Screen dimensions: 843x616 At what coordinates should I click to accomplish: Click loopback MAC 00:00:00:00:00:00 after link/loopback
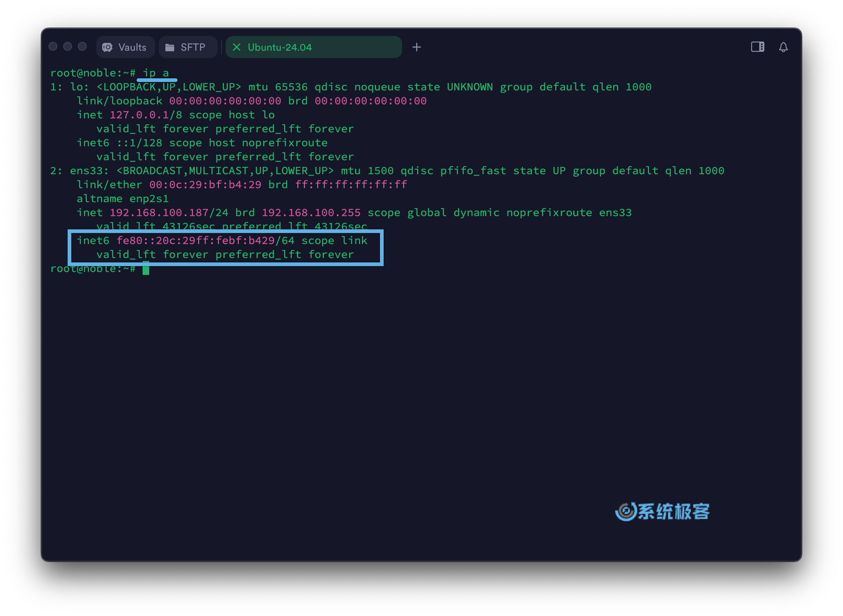point(225,101)
